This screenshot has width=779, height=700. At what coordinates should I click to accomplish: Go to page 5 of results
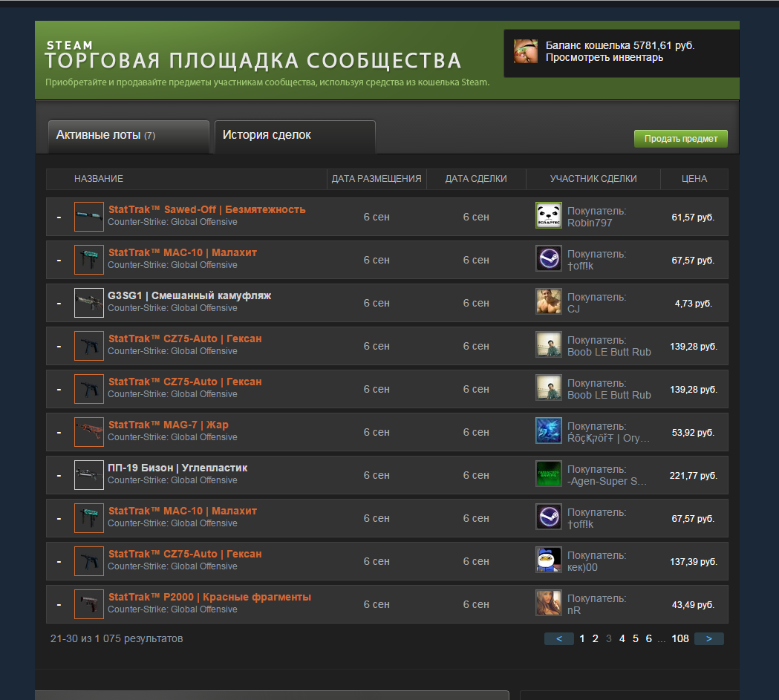[x=636, y=639]
